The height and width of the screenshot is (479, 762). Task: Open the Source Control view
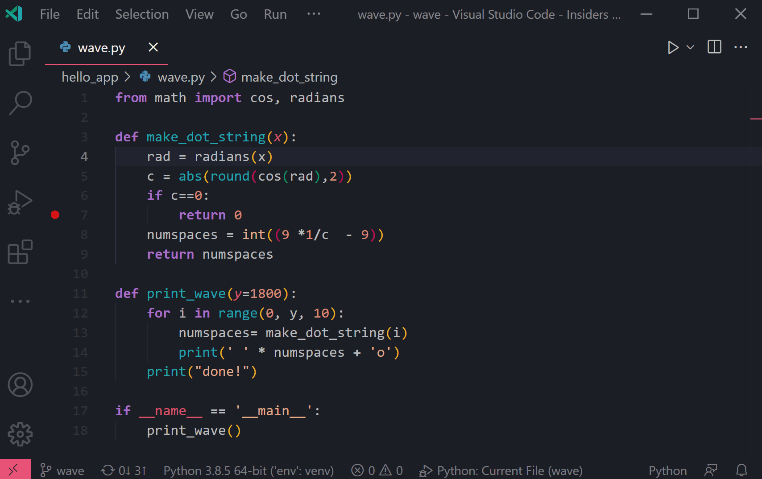20,152
